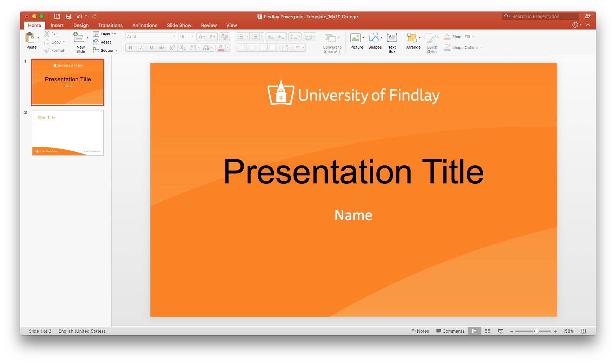Justify the text
Screen dimensions: 616x364
tap(273, 47)
